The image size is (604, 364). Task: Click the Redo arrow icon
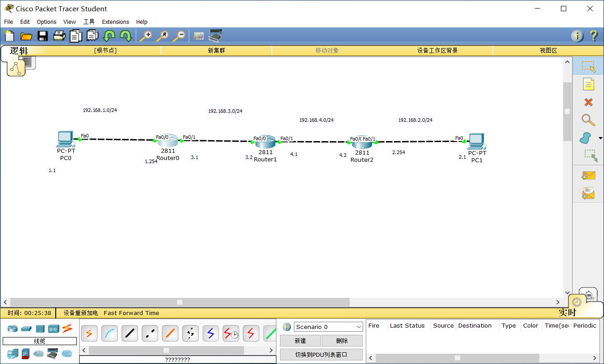(125, 36)
